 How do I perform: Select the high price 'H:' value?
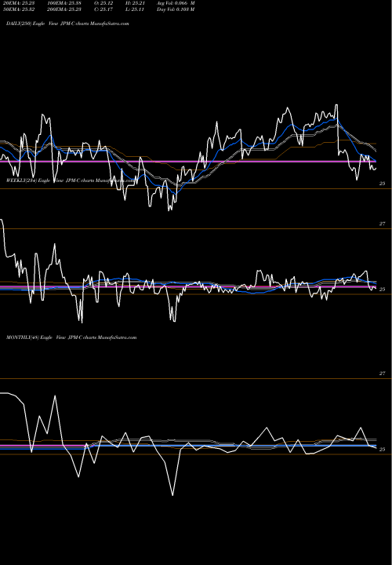pyautogui.click(x=135, y=3)
